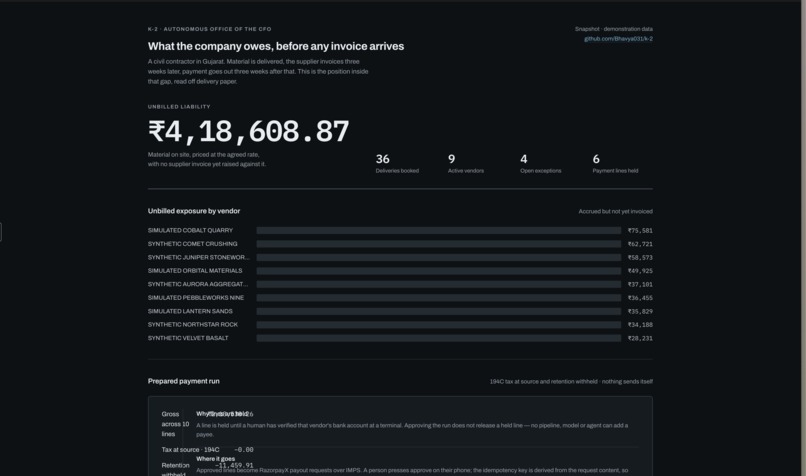Select the SIMULATED PEBBLEWORKS NINE vendor name

point(196,298)
